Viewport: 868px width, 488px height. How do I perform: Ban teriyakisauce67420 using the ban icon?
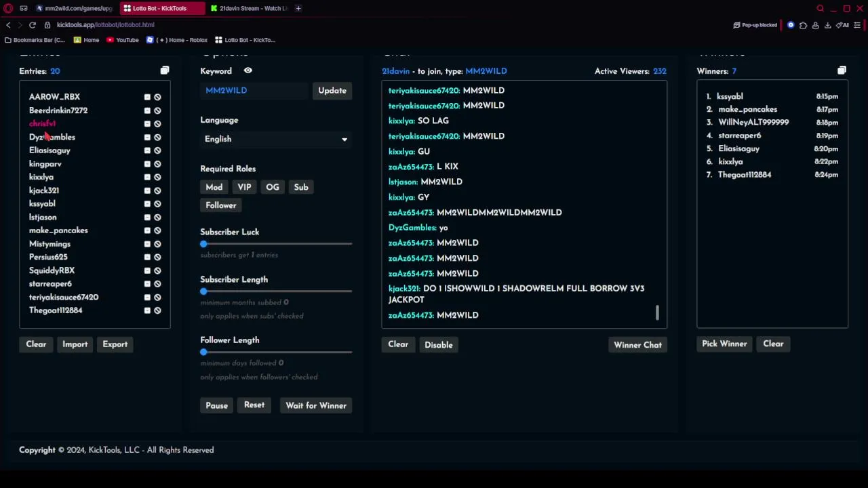[157, 298]
